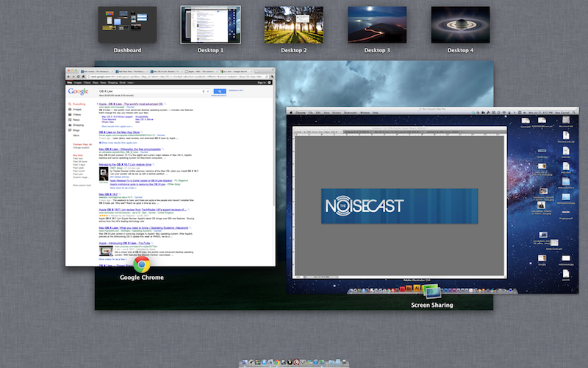The height and width of the screenshot is (368, 588).
Task: Click the Trash icon in the bottom Dock
Action: (x=344, y=362)
